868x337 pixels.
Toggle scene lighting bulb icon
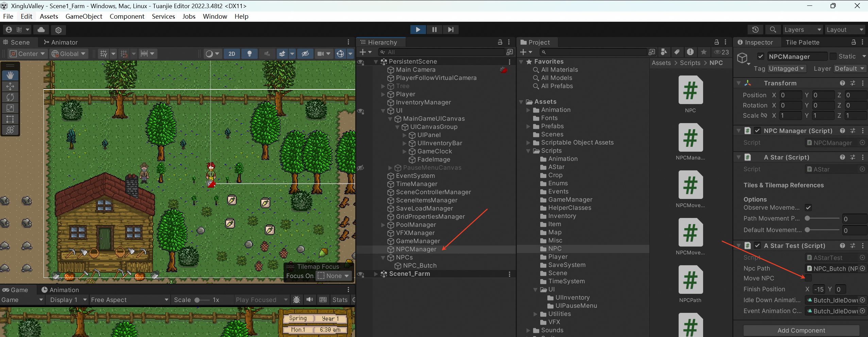point(249,54)
